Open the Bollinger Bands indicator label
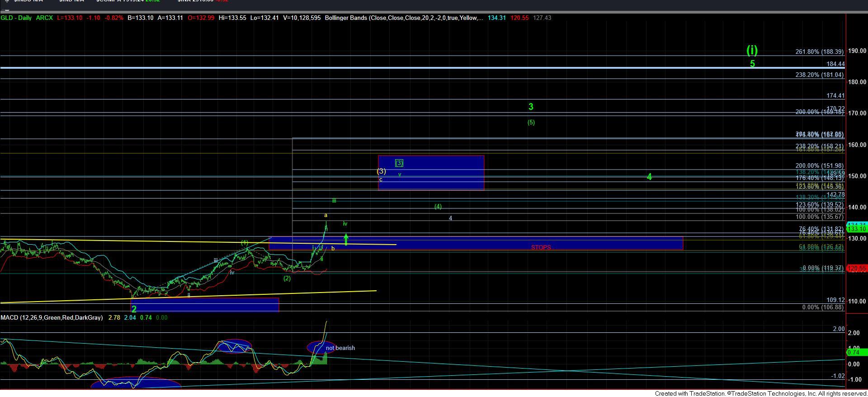Image resolution: width=868 pixels, height=397 pixels. (402, 18)
